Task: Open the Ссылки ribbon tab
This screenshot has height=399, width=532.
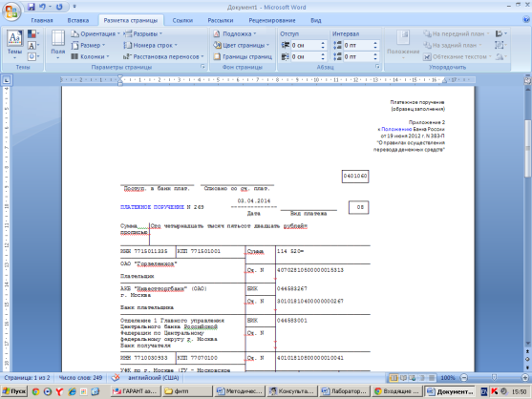Action: click(x=182, y=20)
